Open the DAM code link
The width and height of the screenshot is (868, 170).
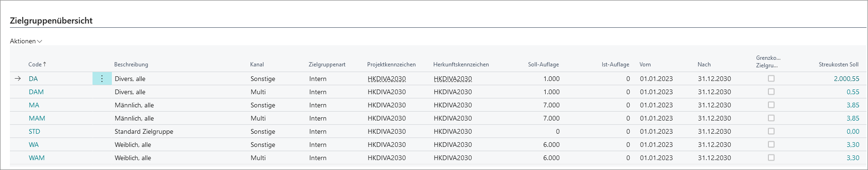36,92
